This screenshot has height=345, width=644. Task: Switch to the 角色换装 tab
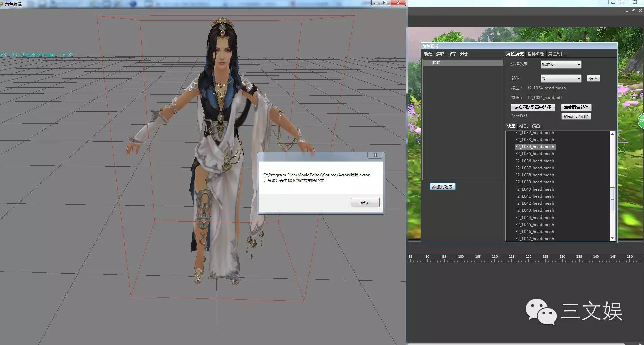pyautogui.click(x=515, y=54)
